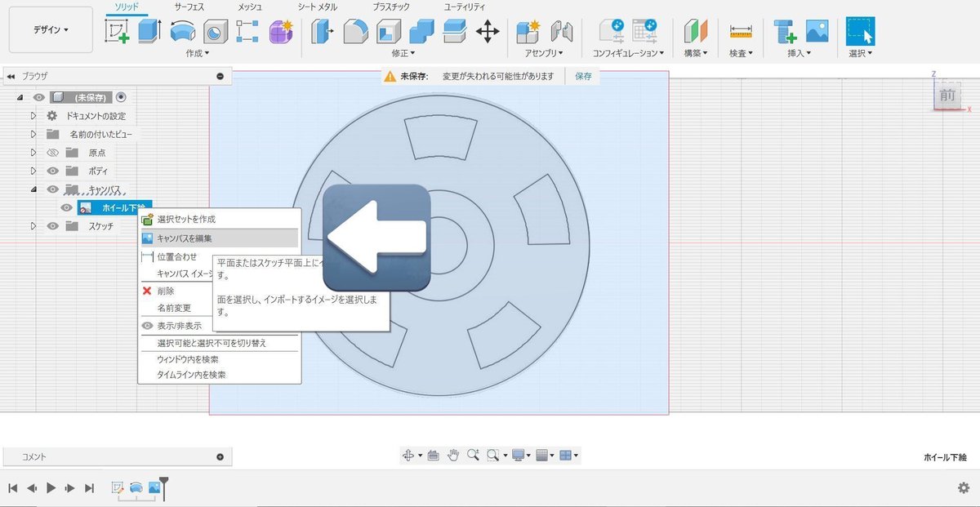Collapse the キャンバス folder node
980x507 pixels.
pyautogui.click(x=33, y=189)
